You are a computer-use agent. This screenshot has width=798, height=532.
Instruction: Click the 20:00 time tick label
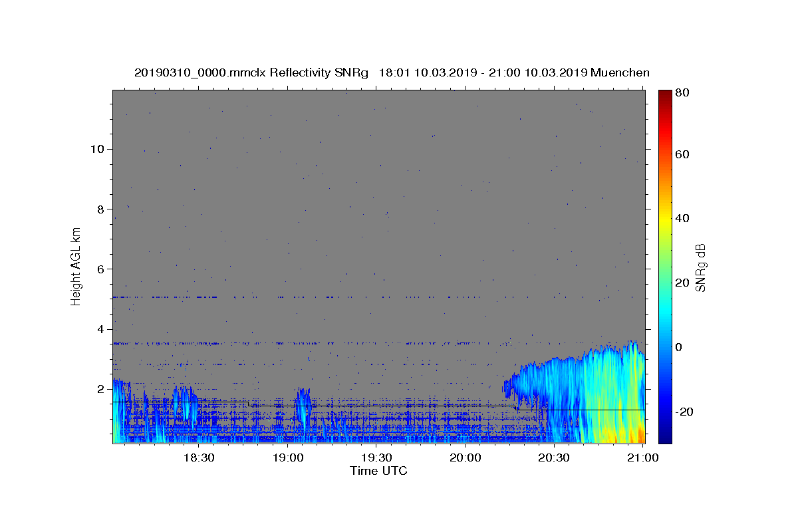click(465, 458)
